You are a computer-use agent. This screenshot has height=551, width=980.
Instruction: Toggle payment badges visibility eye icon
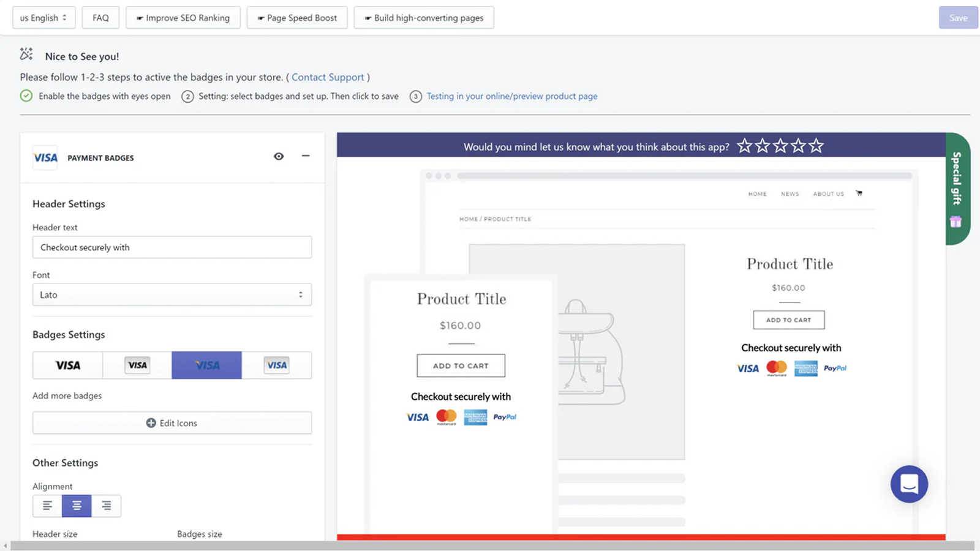279,157
